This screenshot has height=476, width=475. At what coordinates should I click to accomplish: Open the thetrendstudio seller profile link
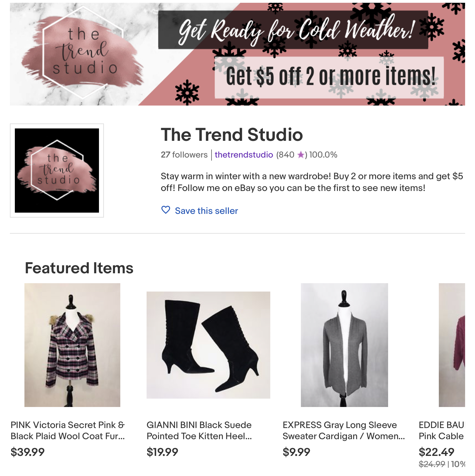coord(243,155)
